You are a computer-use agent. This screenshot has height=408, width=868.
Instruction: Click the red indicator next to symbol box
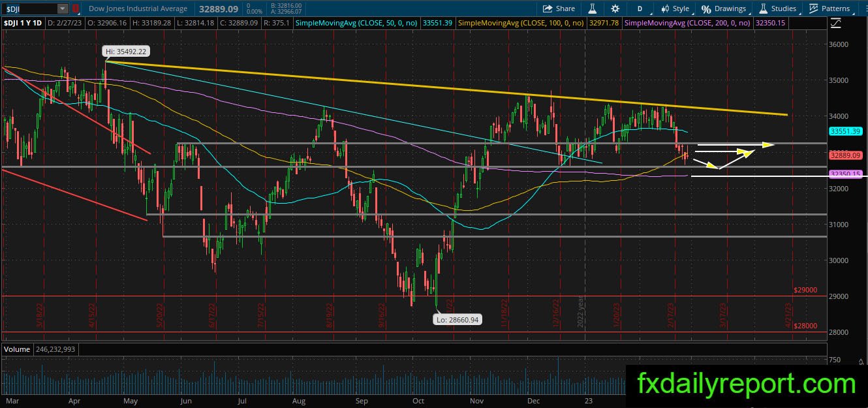click(x=76, y=8)
